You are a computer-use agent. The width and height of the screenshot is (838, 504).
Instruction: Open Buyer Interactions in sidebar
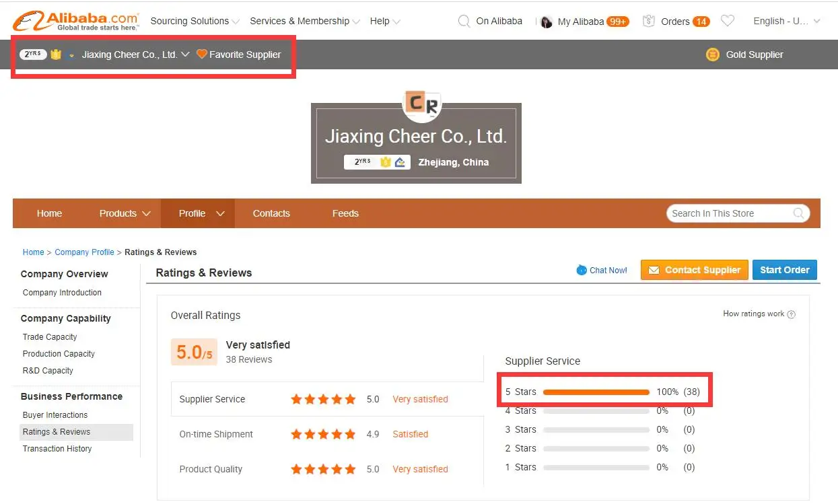(x=55, y=415)
